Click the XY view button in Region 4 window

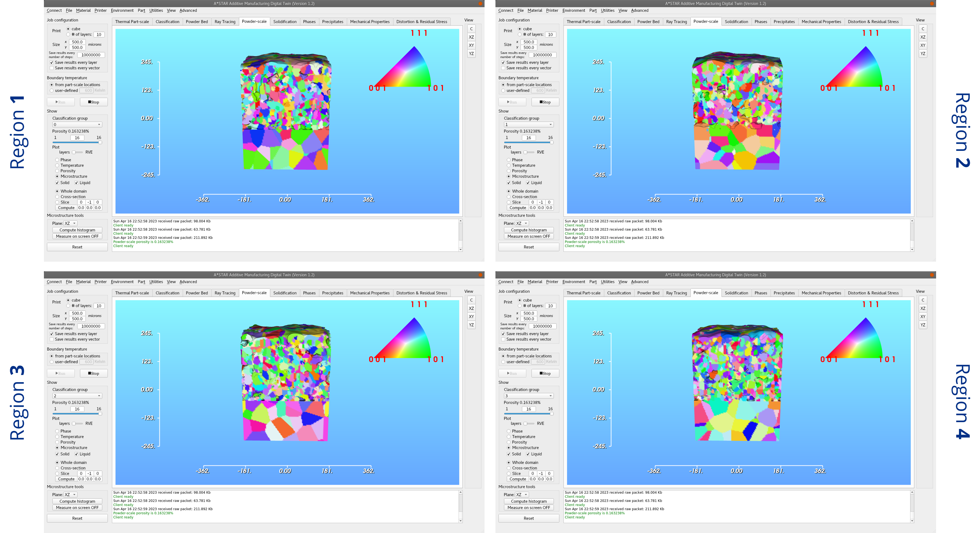923,317
